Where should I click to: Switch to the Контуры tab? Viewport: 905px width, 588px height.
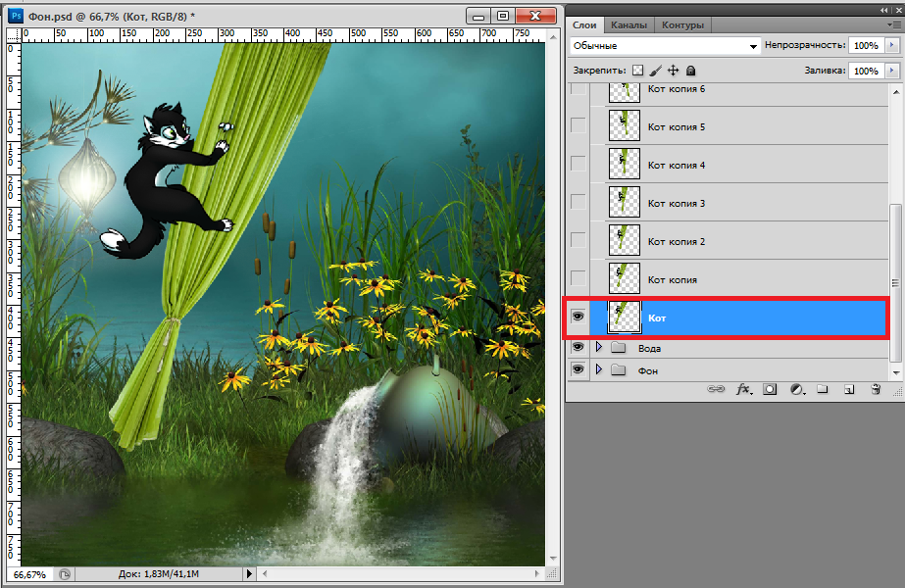tap(682, 24)
